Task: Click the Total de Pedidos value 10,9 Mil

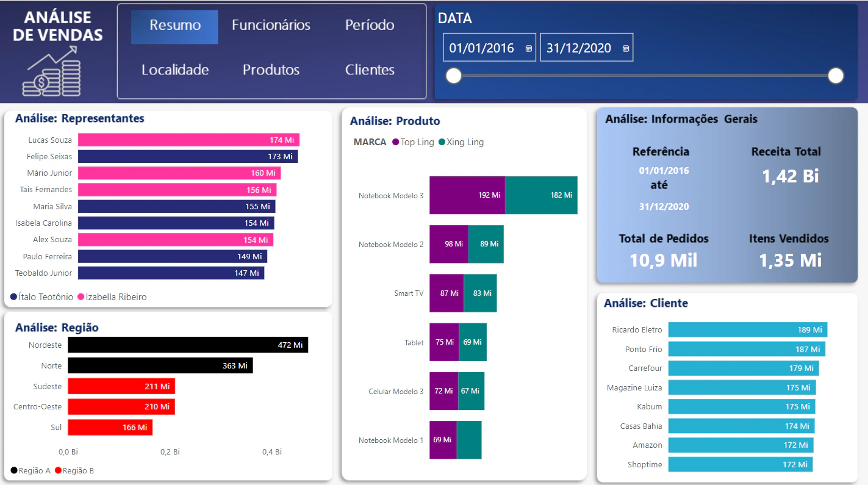Action: point(663,260)
